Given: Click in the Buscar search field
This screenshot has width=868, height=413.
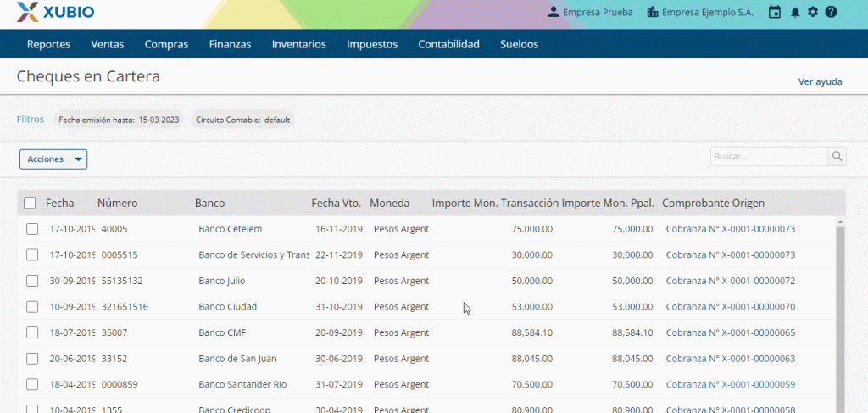Looking at the screenshot, I should (x=770, y=157).
